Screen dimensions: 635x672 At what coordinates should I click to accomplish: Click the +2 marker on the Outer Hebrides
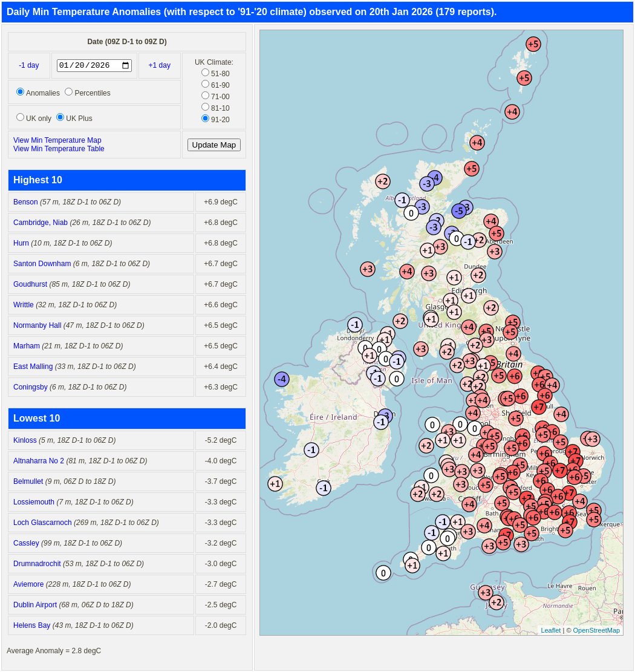pos(383,181)
